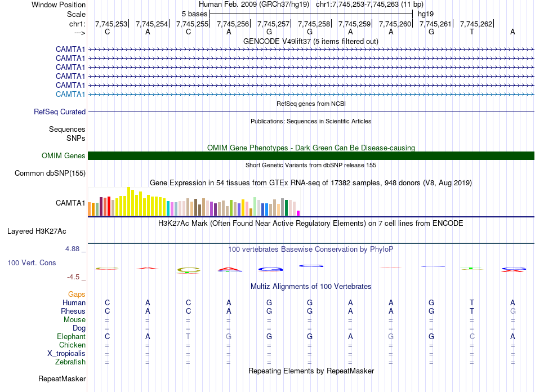
Task: Click the 7,745,253 base position marker
Action: click(111, 24)
